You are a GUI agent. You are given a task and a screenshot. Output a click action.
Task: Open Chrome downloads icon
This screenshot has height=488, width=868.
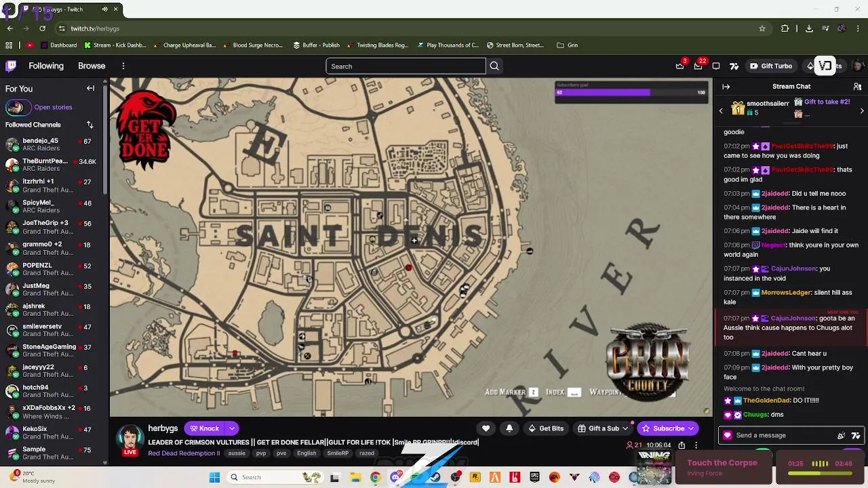[809, 28]
